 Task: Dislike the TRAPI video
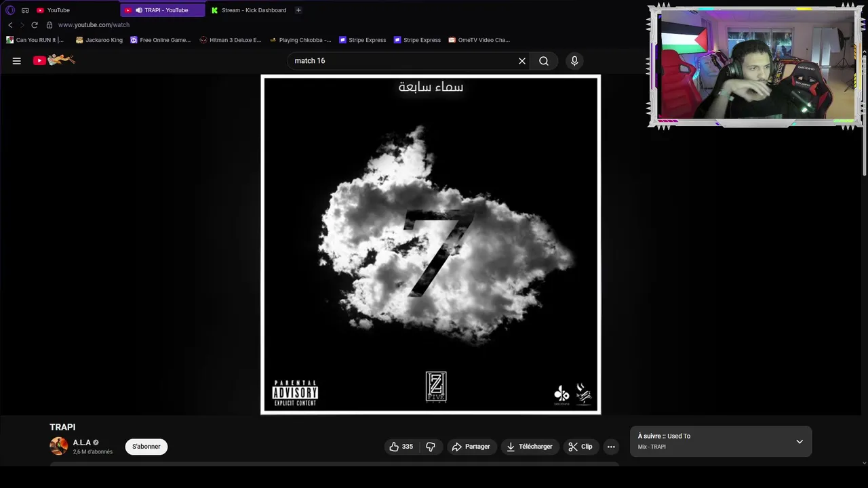(431, 447)
